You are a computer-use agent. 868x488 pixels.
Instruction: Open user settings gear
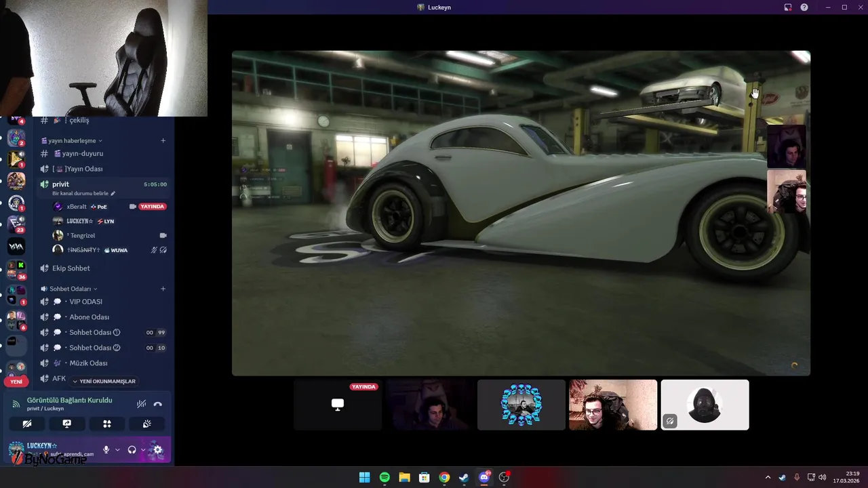[x=158, y=449]
